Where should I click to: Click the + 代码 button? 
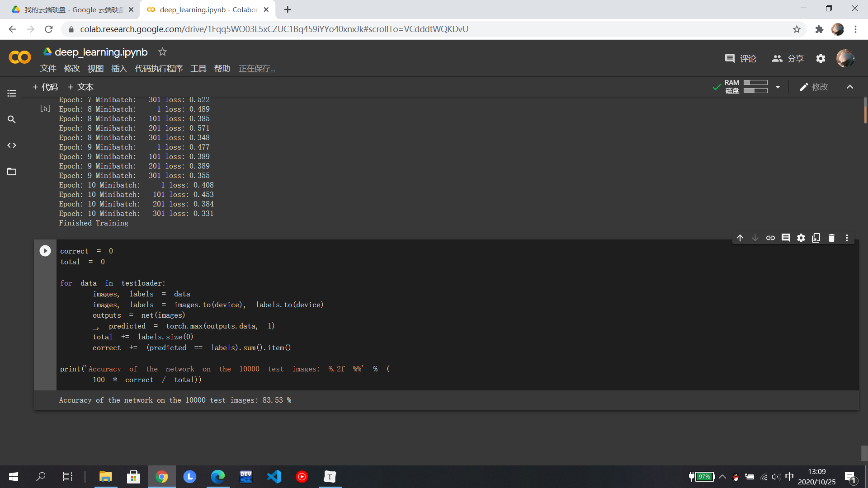[45, 87]
